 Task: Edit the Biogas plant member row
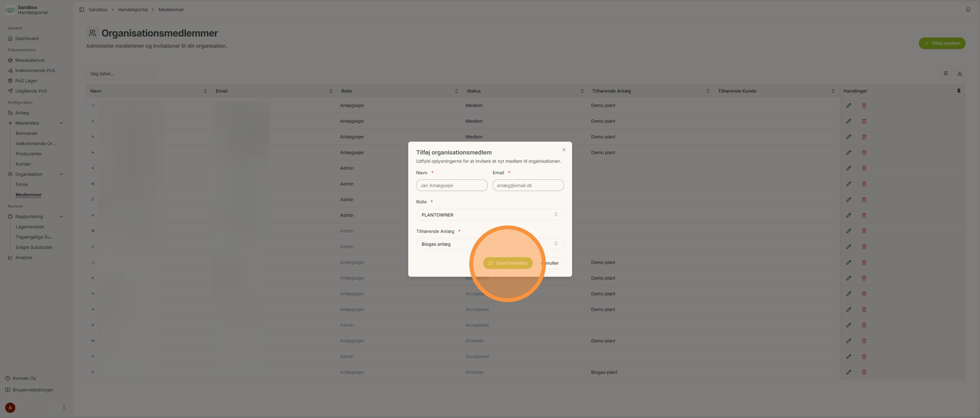click(848, 372)
